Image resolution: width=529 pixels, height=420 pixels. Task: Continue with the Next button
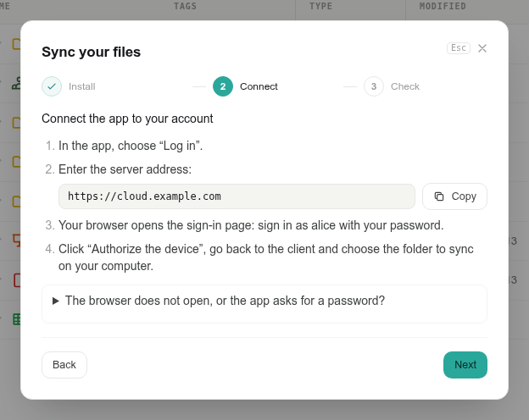tap(465, 365)
